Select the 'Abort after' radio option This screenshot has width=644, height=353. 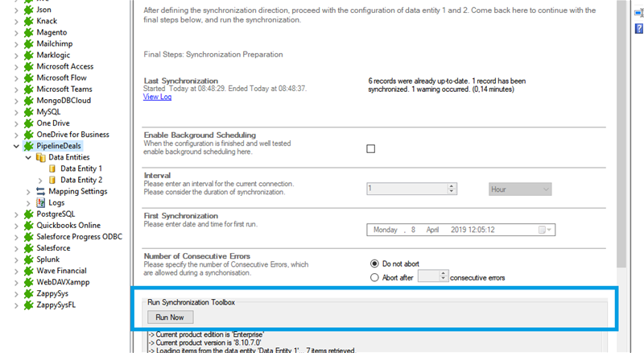point(374,277)
